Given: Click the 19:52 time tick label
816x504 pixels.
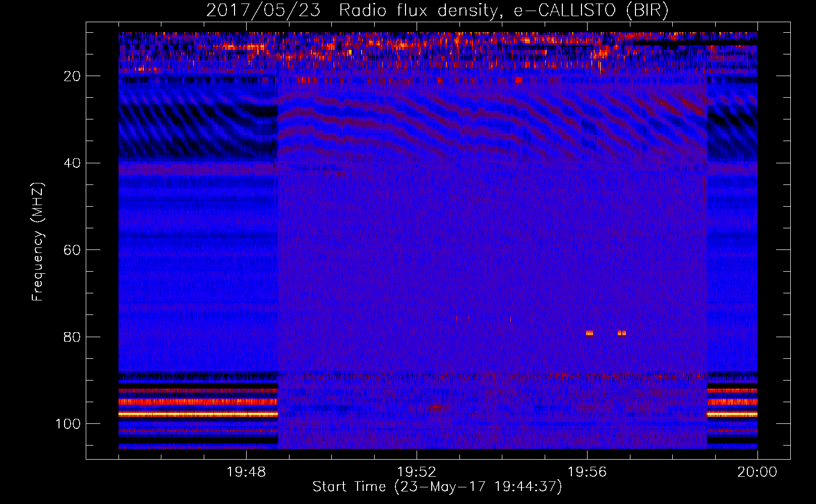Looking at the screenshot, I should click(417, 472).
